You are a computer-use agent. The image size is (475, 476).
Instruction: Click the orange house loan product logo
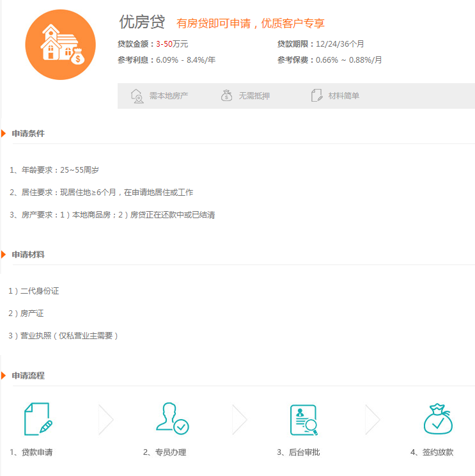pos(60,45)
